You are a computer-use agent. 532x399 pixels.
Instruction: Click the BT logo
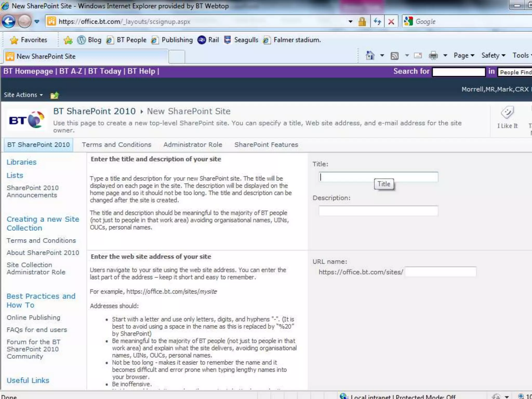(x=26, y=120)
